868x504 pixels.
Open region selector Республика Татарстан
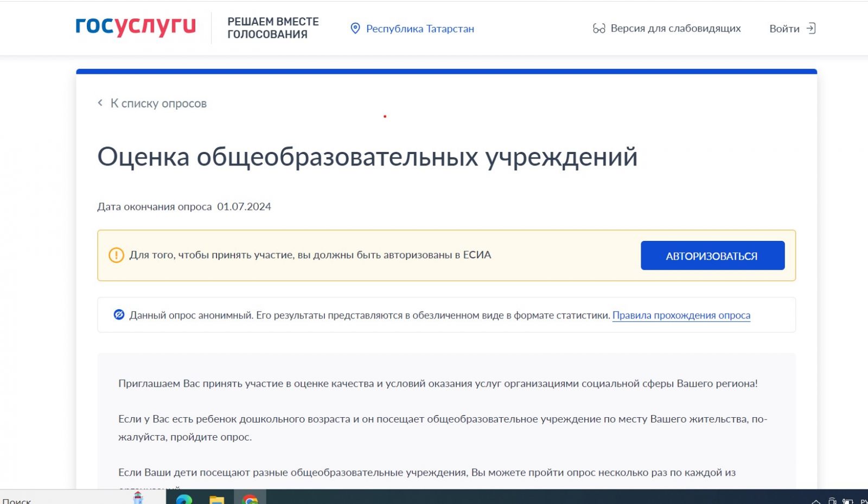click(419, 29)
